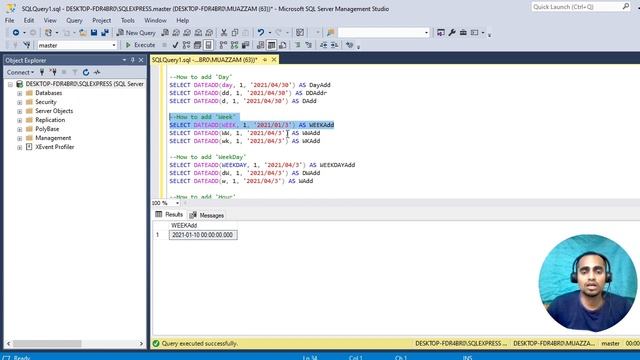
Task: Click Uncomment Selected Lines icon
Action: [x=309, y=45]
